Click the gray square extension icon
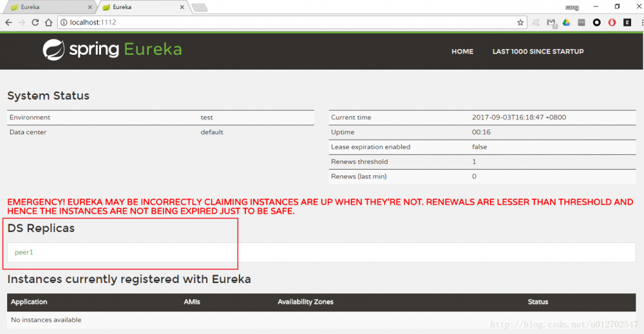 (581, 23)
